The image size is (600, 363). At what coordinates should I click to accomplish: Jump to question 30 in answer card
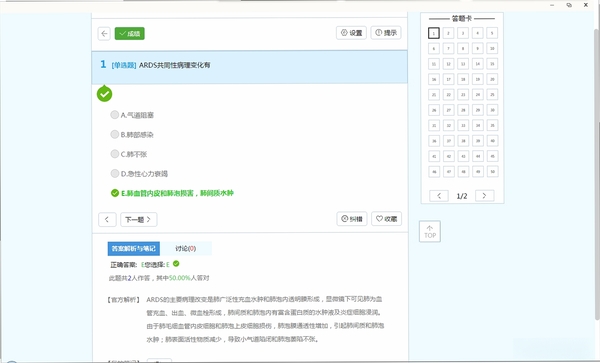492,110
